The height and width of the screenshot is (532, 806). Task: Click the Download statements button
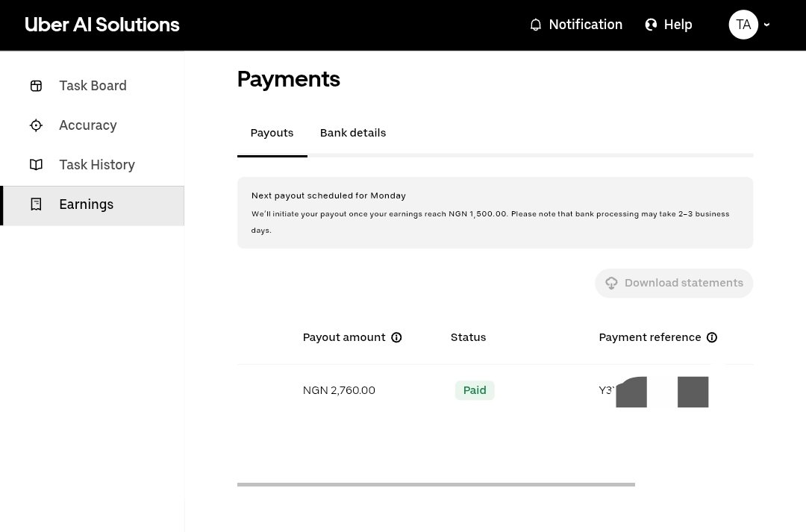[674, 284]
